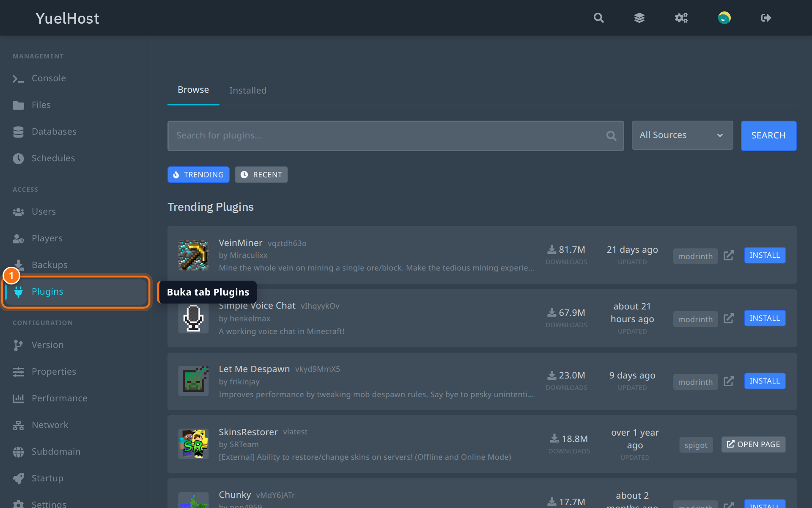
Task: Click OPEN PAGE for SkinsRestorer
Action: [753, 444]
